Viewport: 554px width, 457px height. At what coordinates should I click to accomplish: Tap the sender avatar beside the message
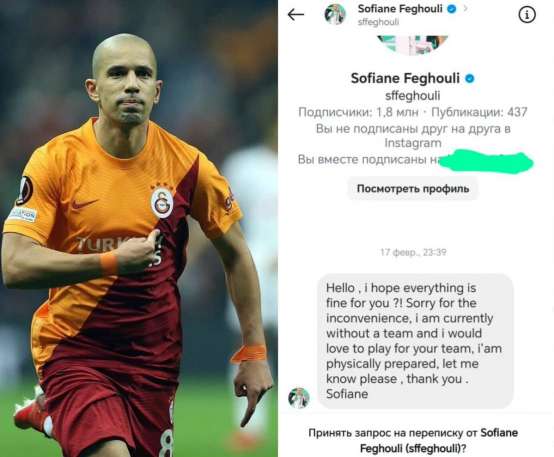(299, 398)
